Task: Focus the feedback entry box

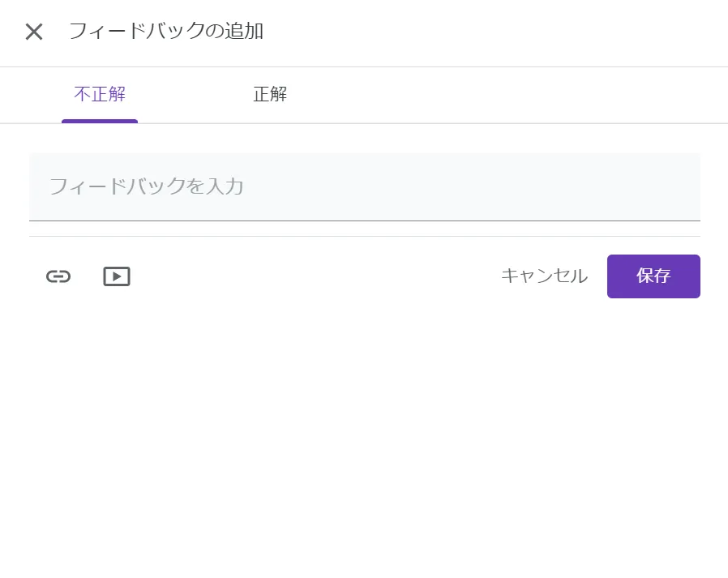Action: click(x=364, y=186)
